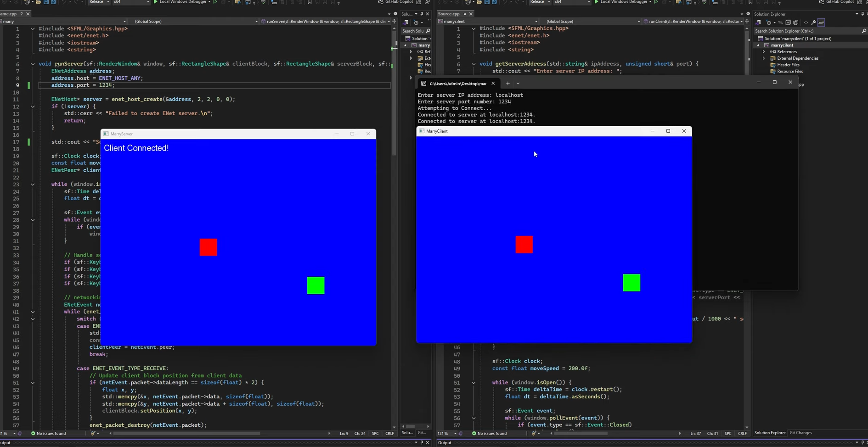This screenshot has height=447, width=868.
Task: Select Solution Explorer tab at bottom right
Action: [x=770, y=433]
